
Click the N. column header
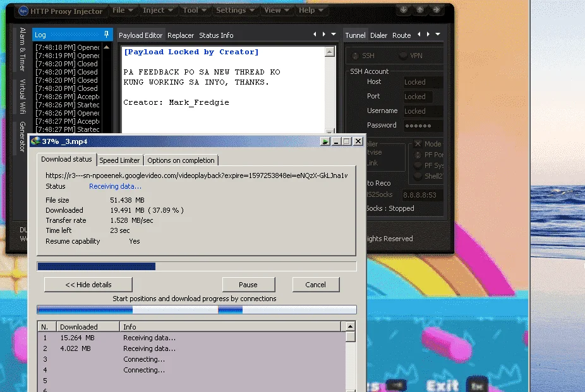coord(47,327)
